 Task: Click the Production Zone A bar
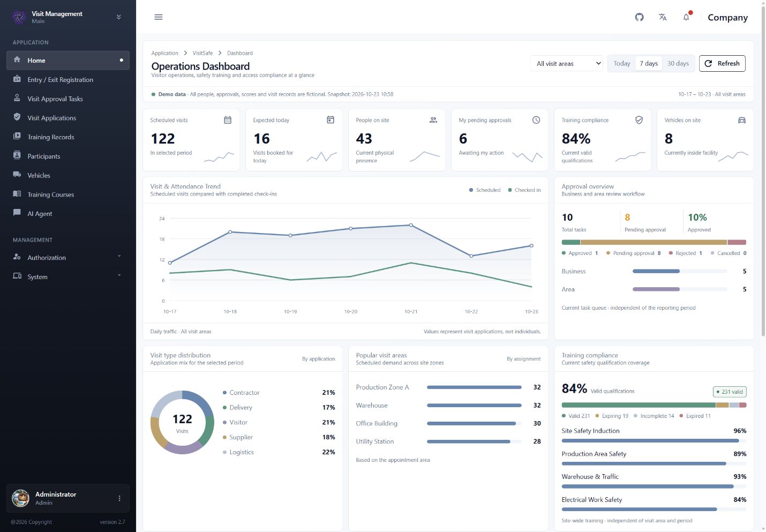tap(474, 387)
